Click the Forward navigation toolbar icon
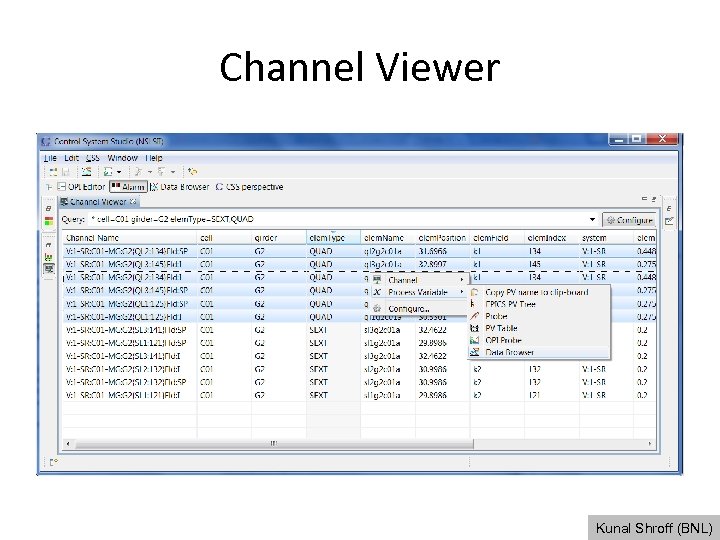The width and height of the screenshot is (720, 540). 161,172
